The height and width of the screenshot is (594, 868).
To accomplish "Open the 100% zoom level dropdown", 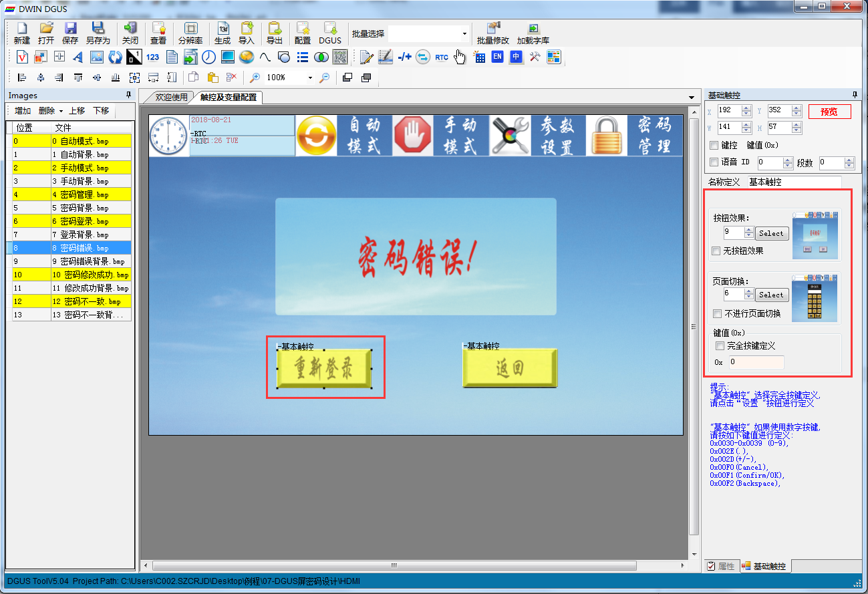I will 310,78.
